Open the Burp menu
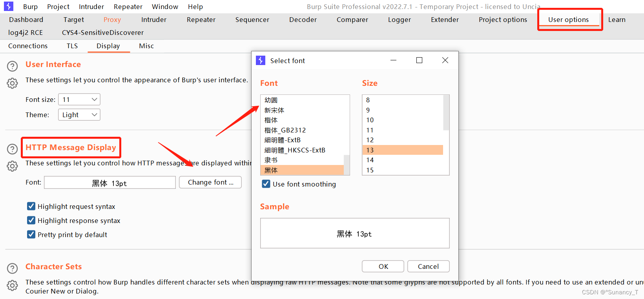 pyautogui.click(x=30, y=7)
